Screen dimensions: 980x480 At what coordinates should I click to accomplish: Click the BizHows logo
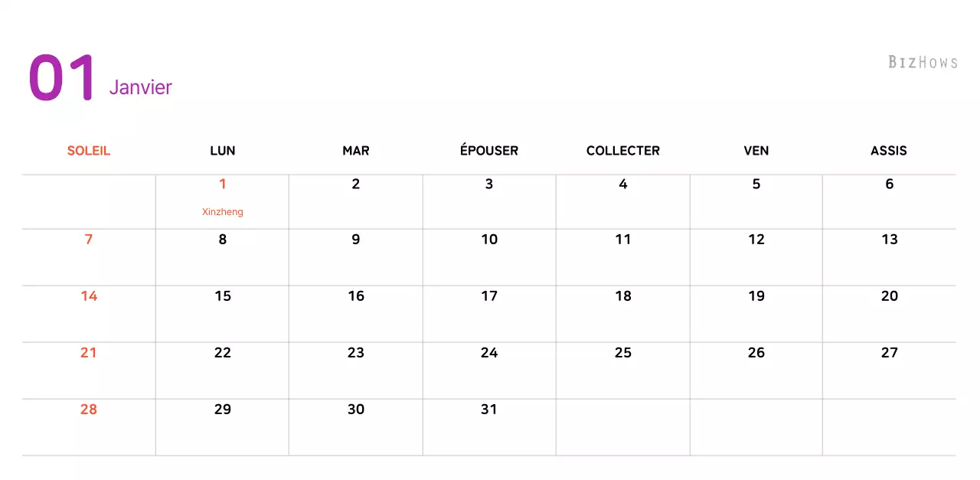tap(923, 62)
